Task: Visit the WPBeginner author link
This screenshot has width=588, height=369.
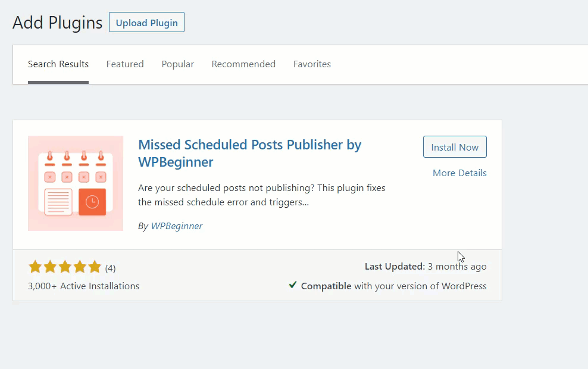Action: pos(177,226)
